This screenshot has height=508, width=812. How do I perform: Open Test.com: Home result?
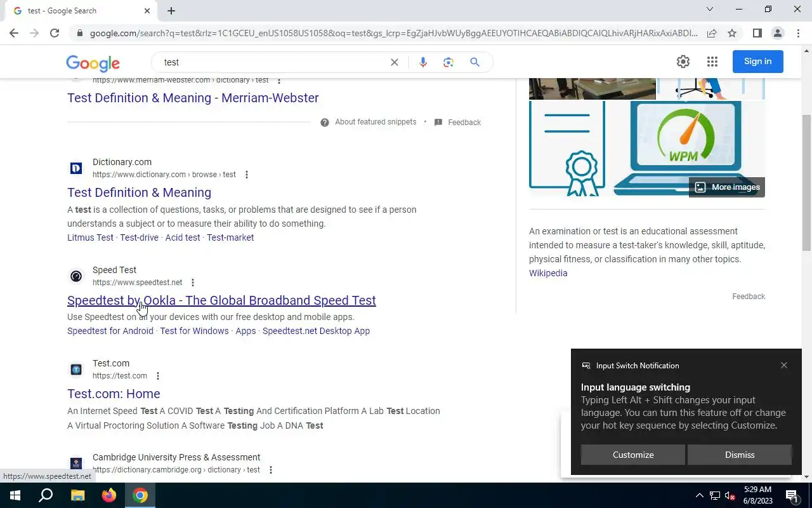point(114,394)
